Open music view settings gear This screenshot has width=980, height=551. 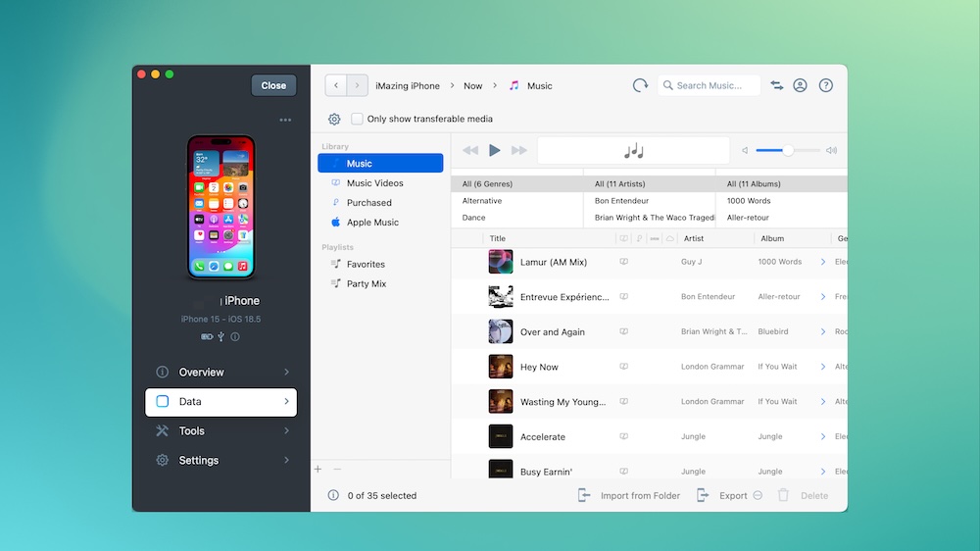(334, 119)
